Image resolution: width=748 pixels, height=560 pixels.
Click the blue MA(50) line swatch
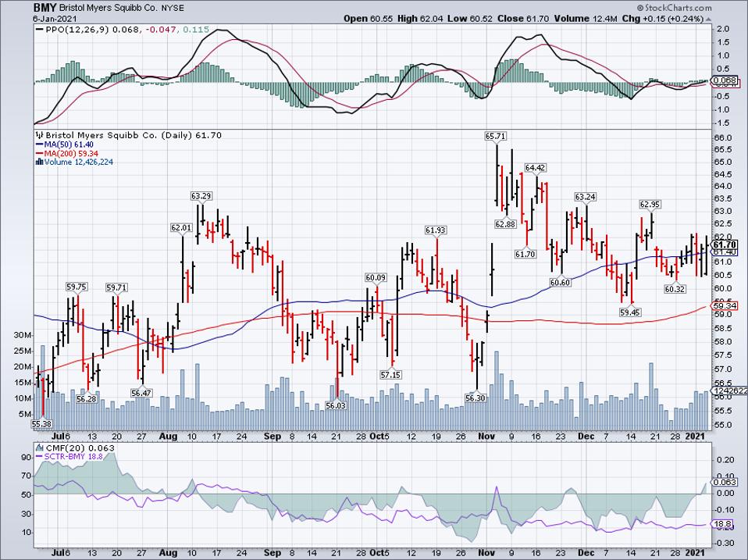click(x=40, y=144)
